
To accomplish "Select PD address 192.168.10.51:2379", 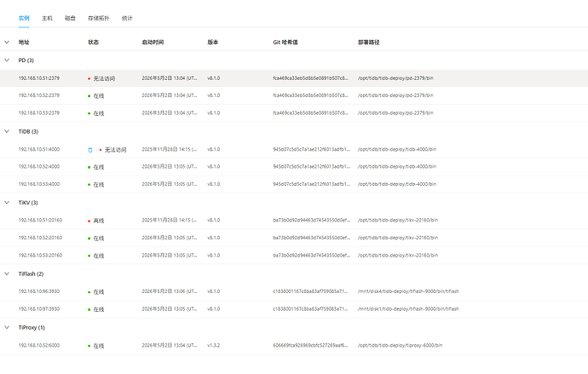I will 39,78.
